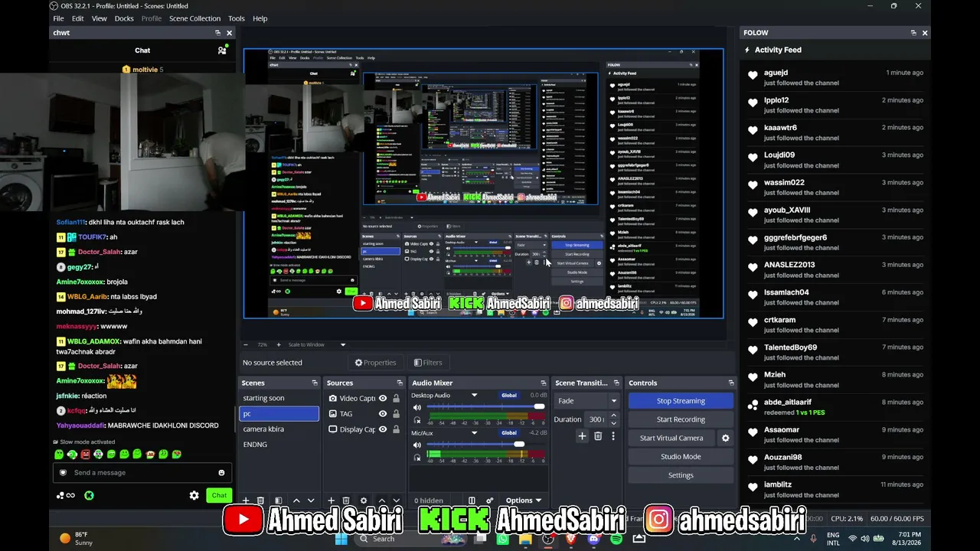Hide the Video Capture source with eye icon
This screenshot has width=980, height=551.
(x=383, y=399)
